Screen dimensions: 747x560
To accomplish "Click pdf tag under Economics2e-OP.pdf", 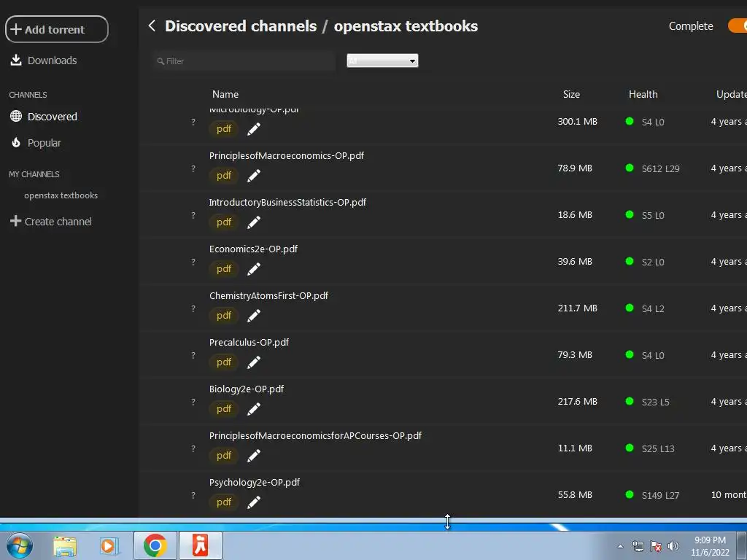I will point(223,268).
